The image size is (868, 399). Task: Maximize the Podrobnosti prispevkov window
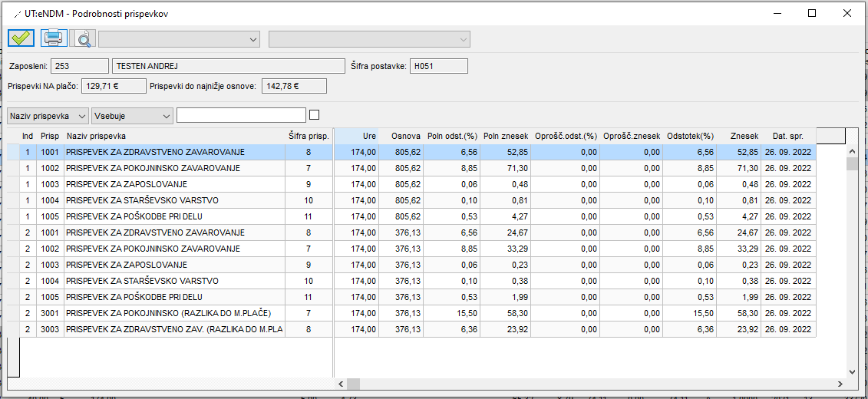coord(811,14)
